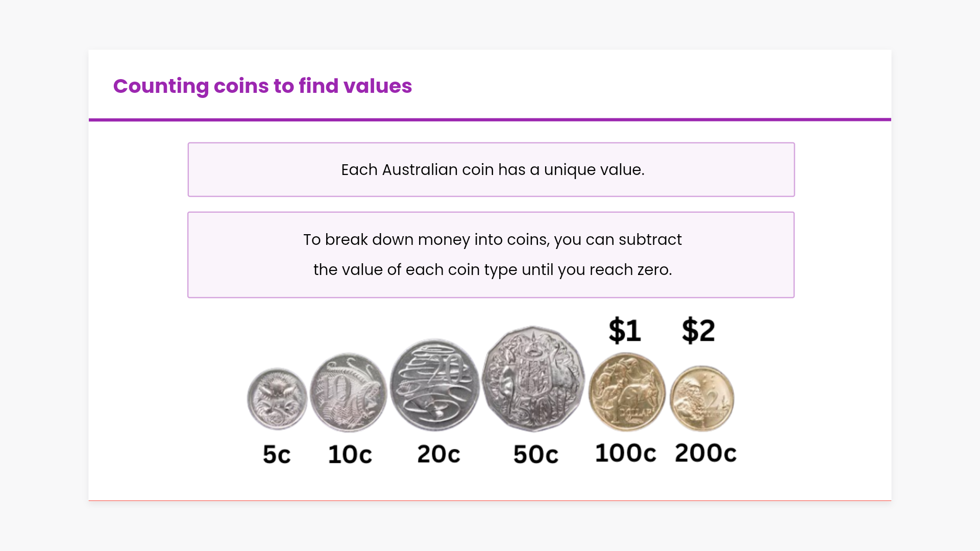Select the 200c value label

705,453
